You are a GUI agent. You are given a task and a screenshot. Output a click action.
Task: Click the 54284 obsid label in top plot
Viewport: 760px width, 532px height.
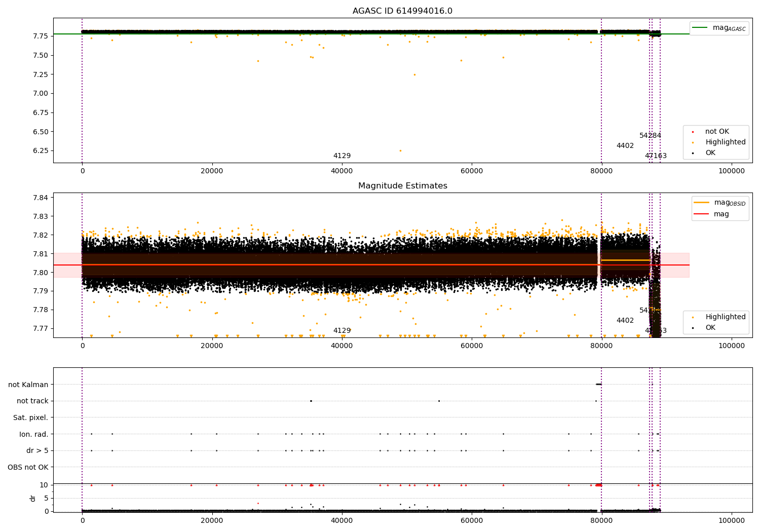[x=650, y=136]
